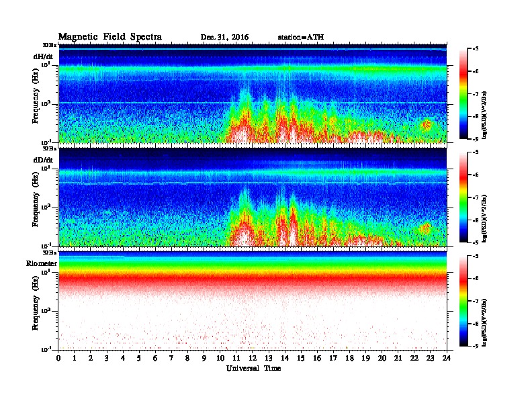532x411 pixels.
Task: Click the time axis tick label "5"
Action: click(139, 358)
